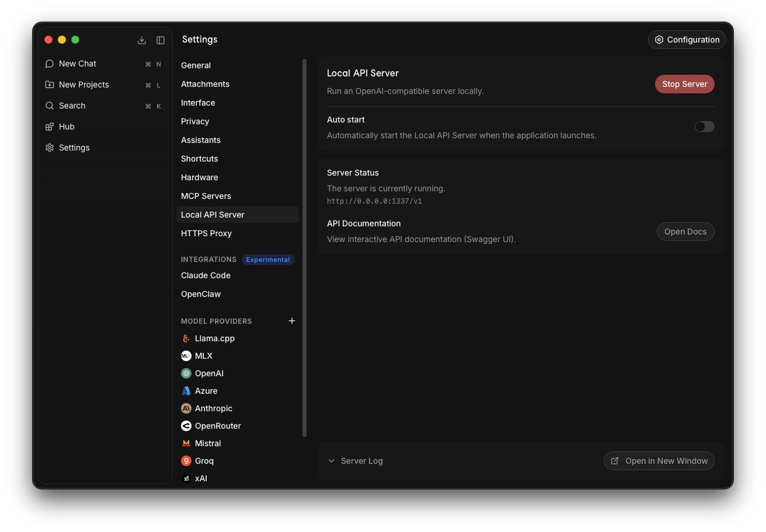Select Local API Server settings item
This screenshot has width=766, height=532.
(238, 215)
